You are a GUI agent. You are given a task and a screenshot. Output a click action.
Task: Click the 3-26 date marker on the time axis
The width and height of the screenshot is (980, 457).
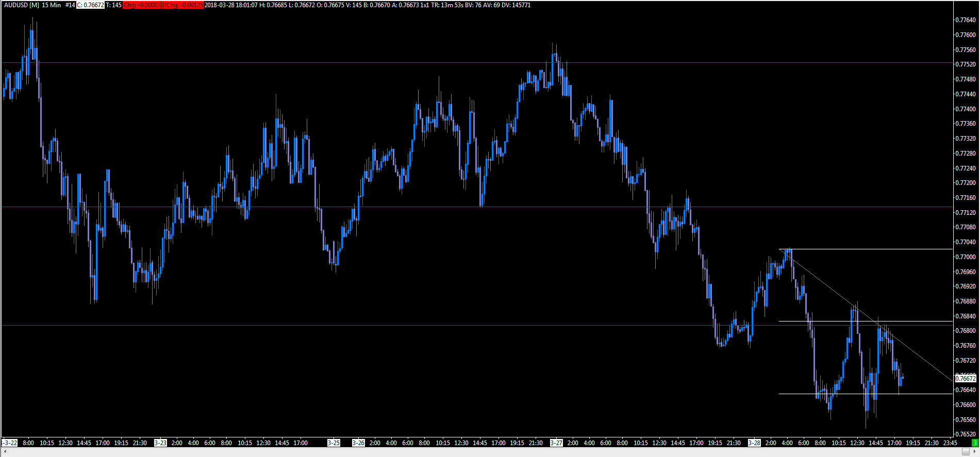pyautogui.click(x=359, y=443)
